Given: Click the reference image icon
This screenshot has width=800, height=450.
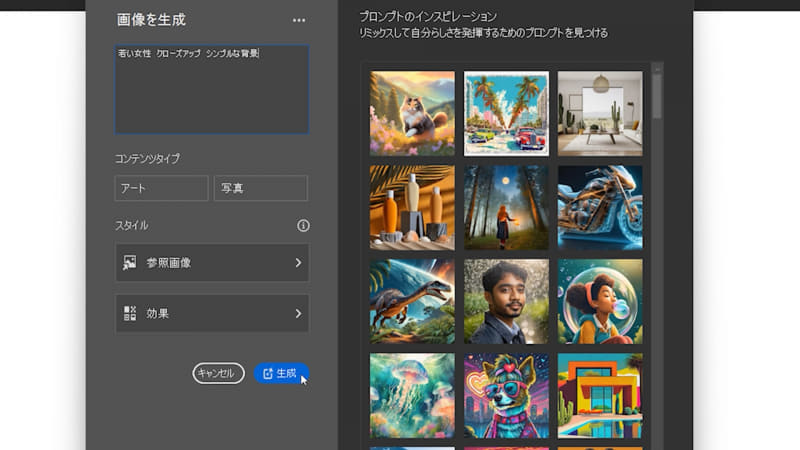Looking at the screenshot, I should point(130,263).
